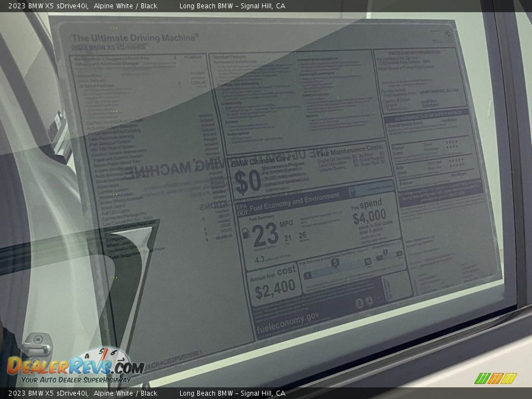Click 'Long Beach BMW – Signal Hill, CA' at top
This screenshot has width=532, height=399.
tap(232, 6)
